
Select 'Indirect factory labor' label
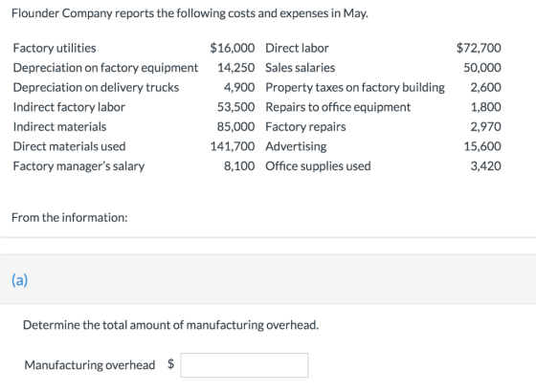pos(69,107)
